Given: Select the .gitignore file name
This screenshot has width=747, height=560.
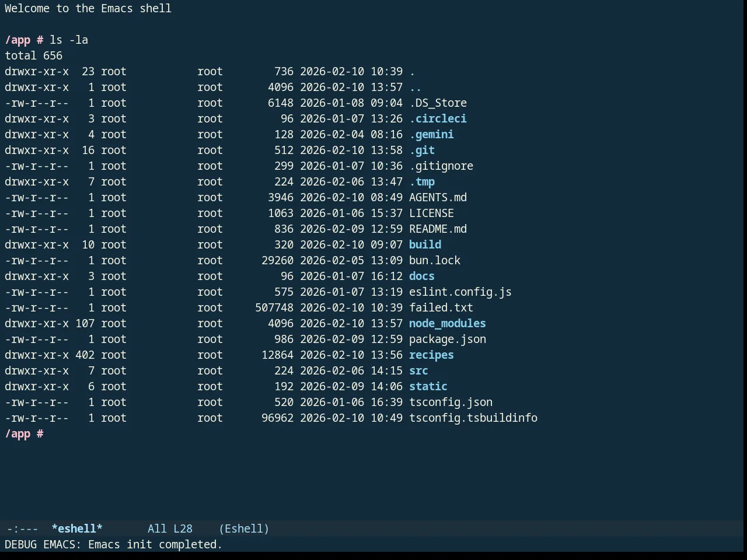Looking at the screenshot, I should click(441, 166).
